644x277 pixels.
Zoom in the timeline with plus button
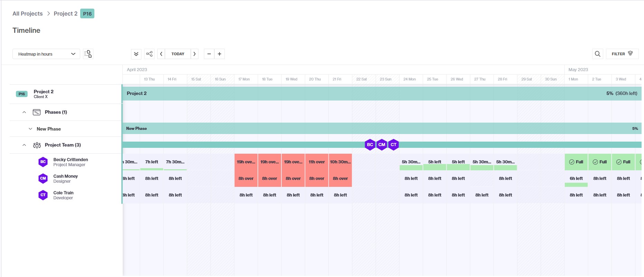click(220, 54)
